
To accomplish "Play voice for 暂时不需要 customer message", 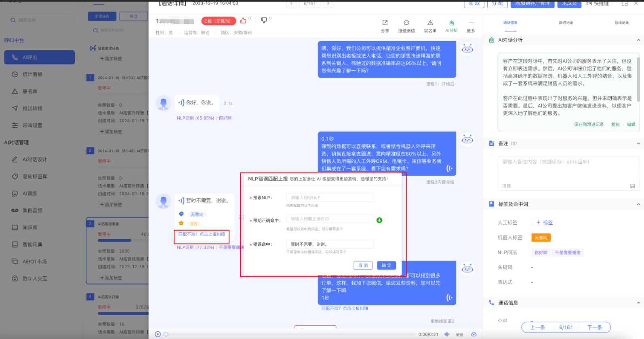I will pyautogui.click(x=181, y=200).
